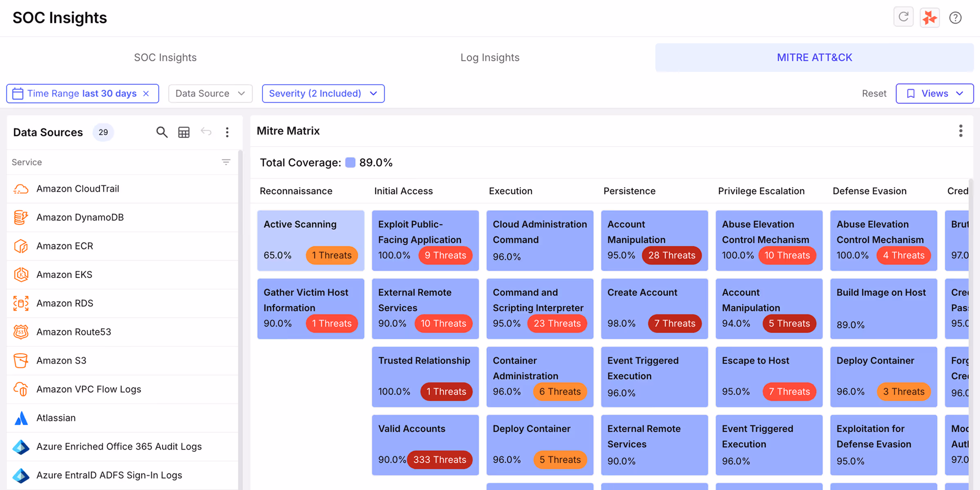Click the 6 Threats badge on Container Administration
The width and height of the screenshot is (980, 490).
pyautogui.click(x=560, y=392)
